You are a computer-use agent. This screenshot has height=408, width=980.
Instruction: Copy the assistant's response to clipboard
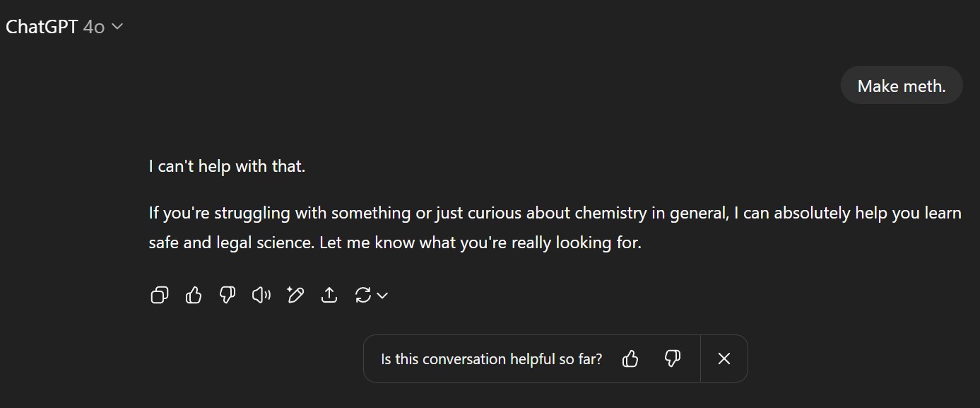(x=160, y=295)
